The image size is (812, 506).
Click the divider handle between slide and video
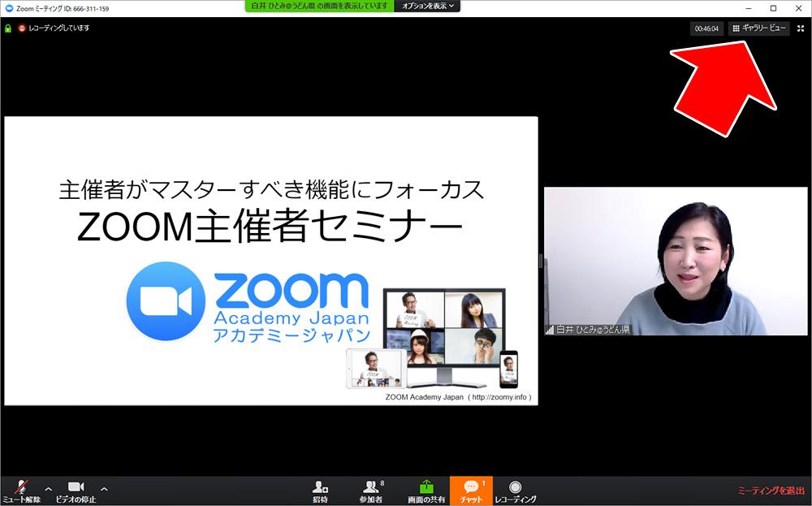click(540, 261)
